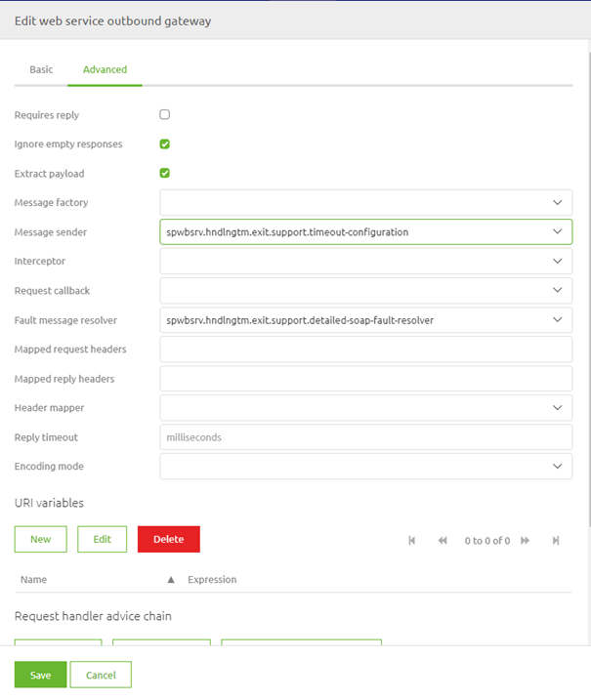Open the Header mapper dropdown
591x700 pixels.
coord(366,407)
